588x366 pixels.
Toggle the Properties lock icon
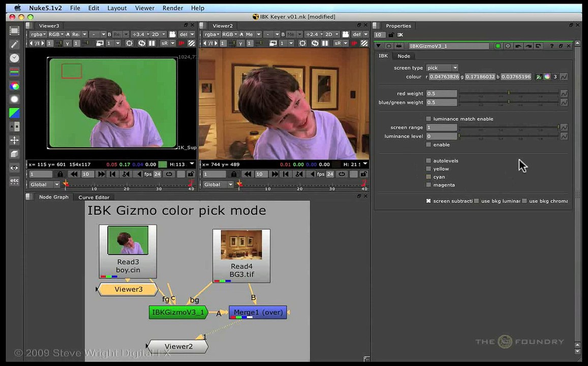pyautogui.click(x=391, y=35)
